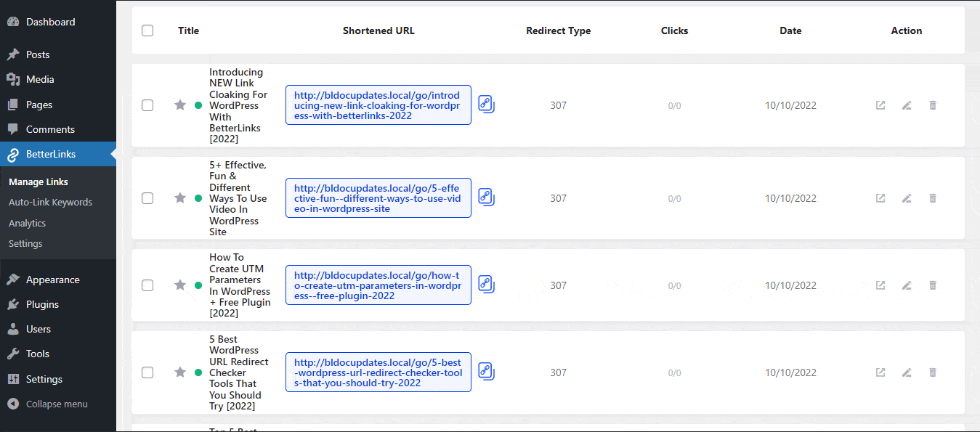The image size is (980, 432).
Task: Check the select-all checkbox in the table header
Action: (x=147, y=30)
